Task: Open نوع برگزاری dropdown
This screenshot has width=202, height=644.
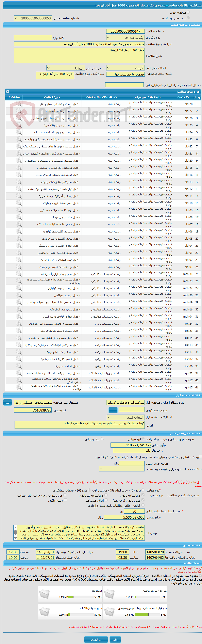Action: [125, 38]
